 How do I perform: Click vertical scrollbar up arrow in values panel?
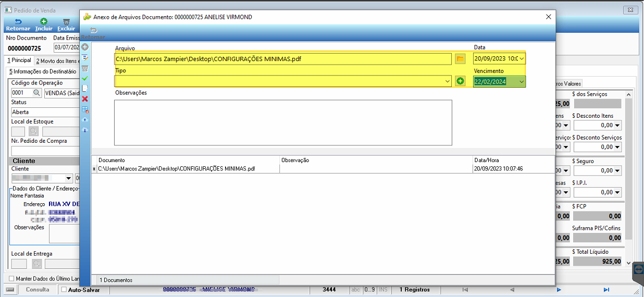click(x=629, y=94)
